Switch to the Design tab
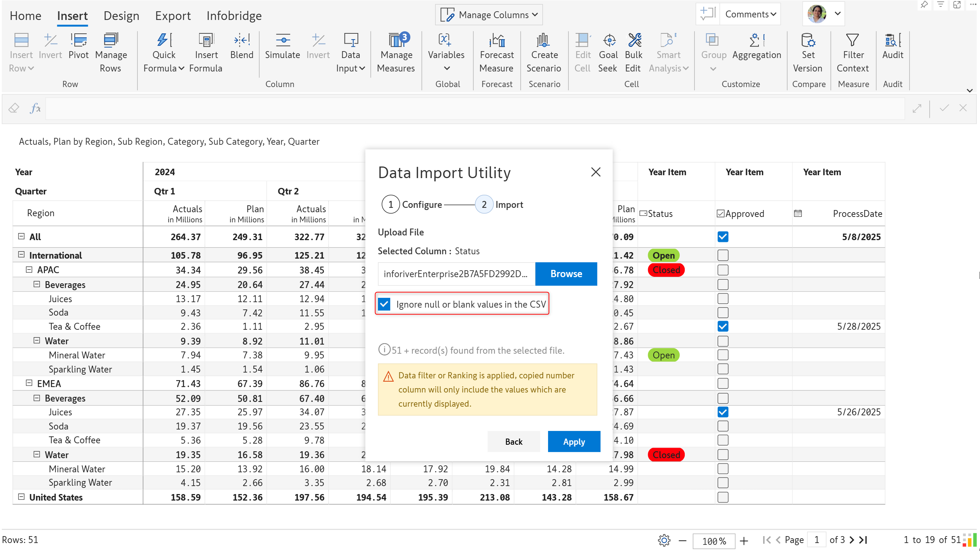Screen dimensions: 980x551 (122, 16)
